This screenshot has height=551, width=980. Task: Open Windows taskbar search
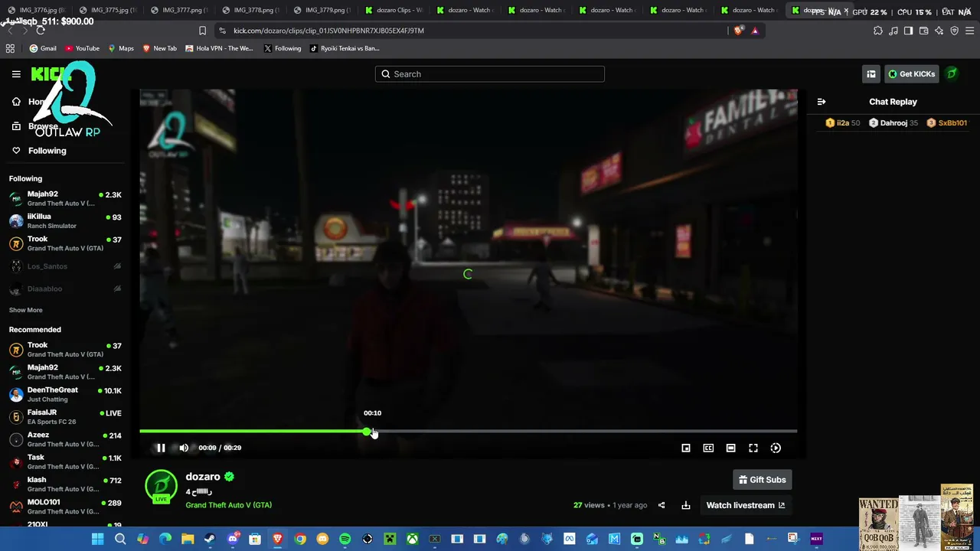click(x=120, y=539)
